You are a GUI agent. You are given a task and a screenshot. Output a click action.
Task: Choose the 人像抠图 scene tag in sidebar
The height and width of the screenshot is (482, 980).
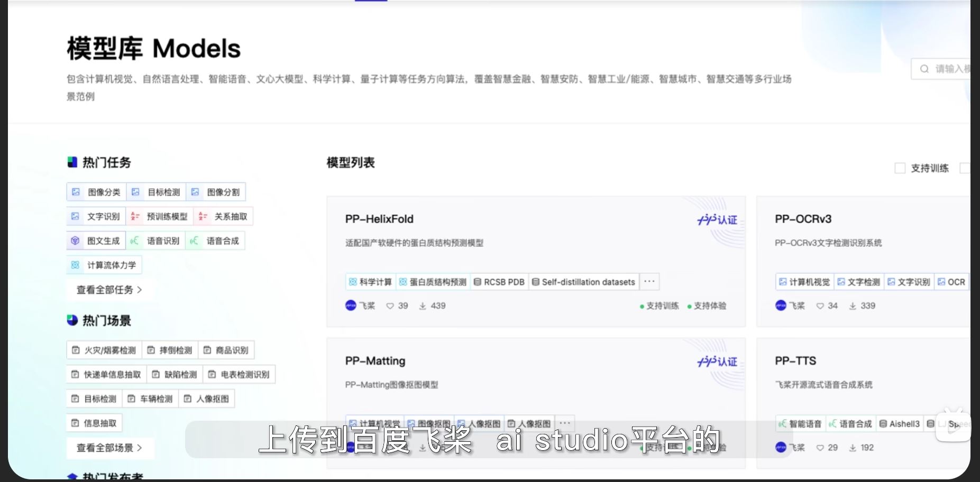[x=206, y=398]
